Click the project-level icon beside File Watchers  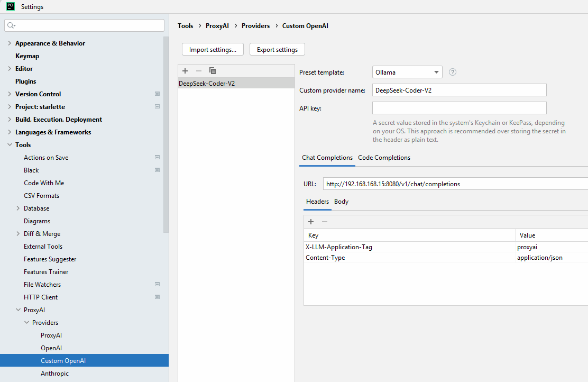(157, 285)
